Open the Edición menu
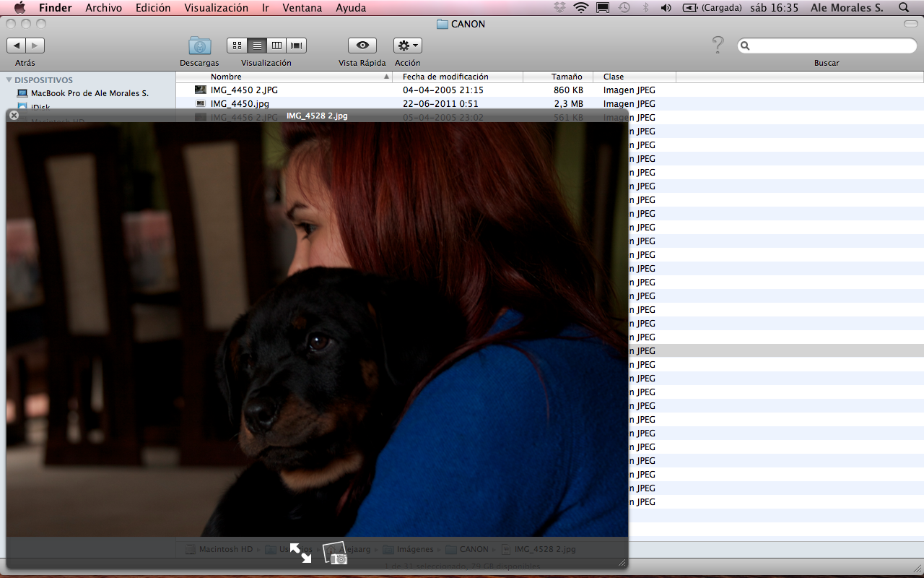The height and width of the screenshot is (578, 924). 154,8
